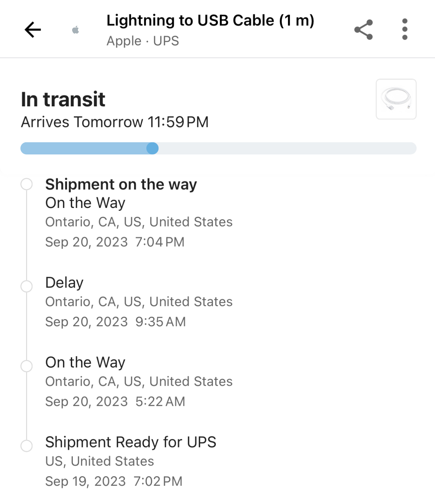
Task: Tap the Sep 19, 2023 7:02 PM timestamp
Action: tap(114, 481)
